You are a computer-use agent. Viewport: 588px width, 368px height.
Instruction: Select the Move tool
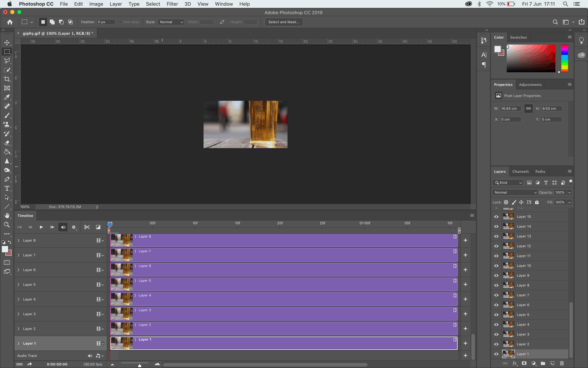pyautogui.click(x=7, y=43)
